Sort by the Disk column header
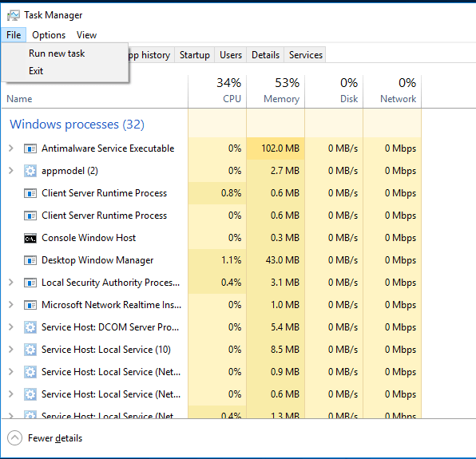Viewport: 476px width, 459px height. [334, 92]
